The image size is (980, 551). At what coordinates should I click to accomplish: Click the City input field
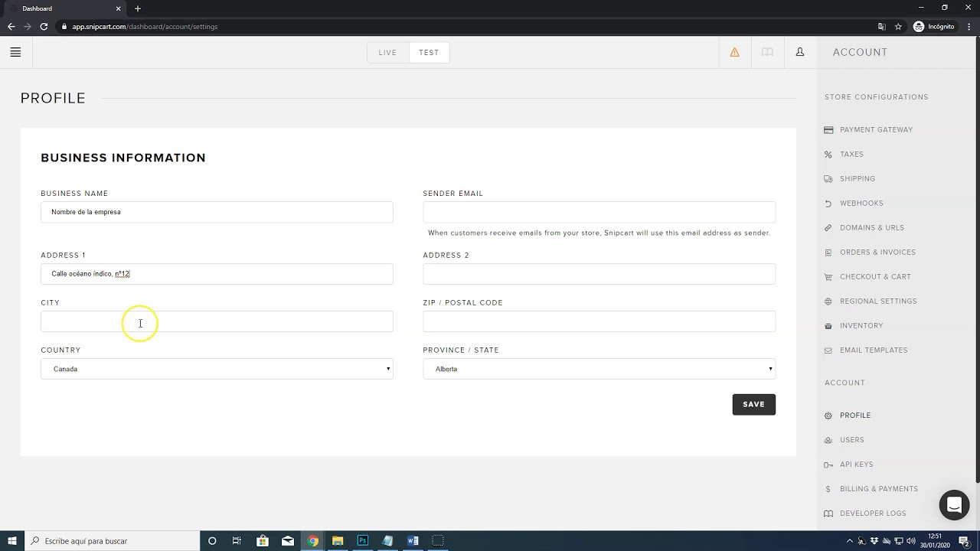click(x=217, y=321)
